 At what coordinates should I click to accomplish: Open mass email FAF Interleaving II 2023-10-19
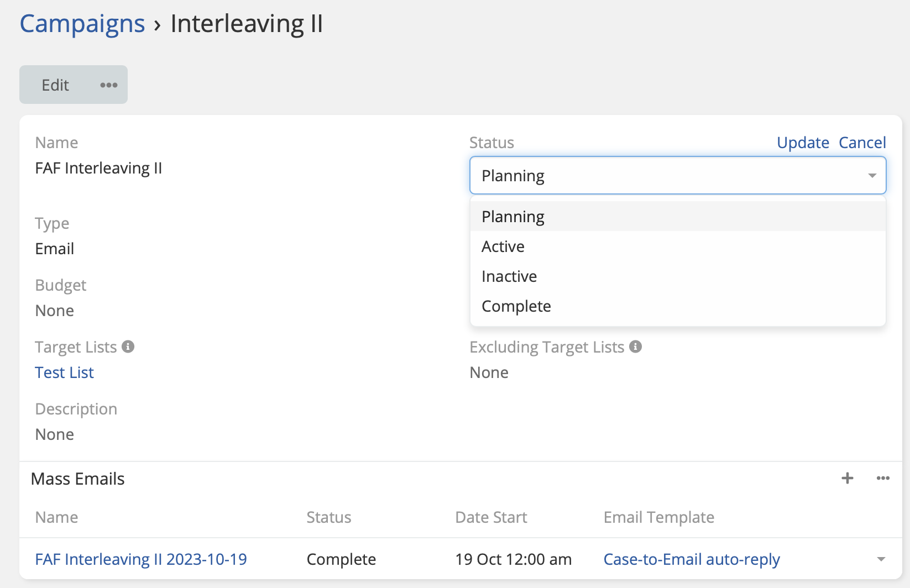[x=141, y=559]
